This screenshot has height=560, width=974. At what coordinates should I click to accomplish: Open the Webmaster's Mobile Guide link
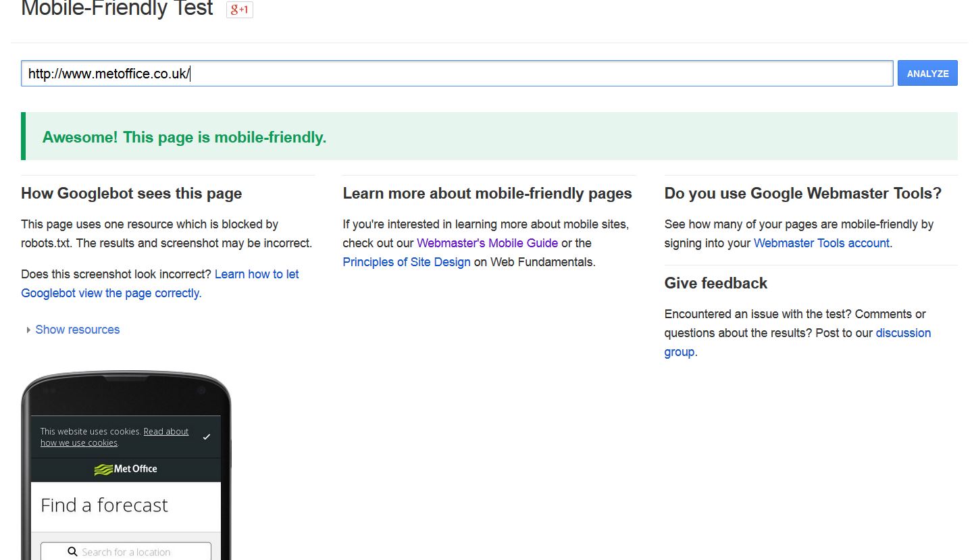coord(487,243)
